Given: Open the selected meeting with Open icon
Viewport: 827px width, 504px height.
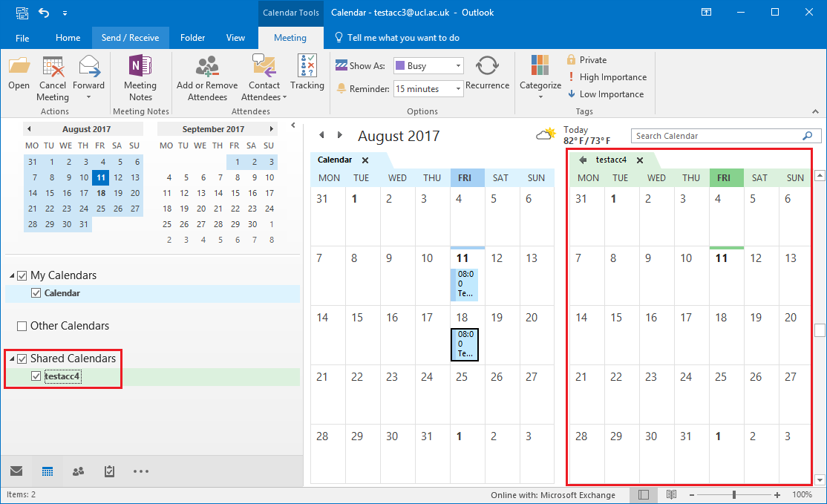Looking at the screenshot, I should pos(19,66).
